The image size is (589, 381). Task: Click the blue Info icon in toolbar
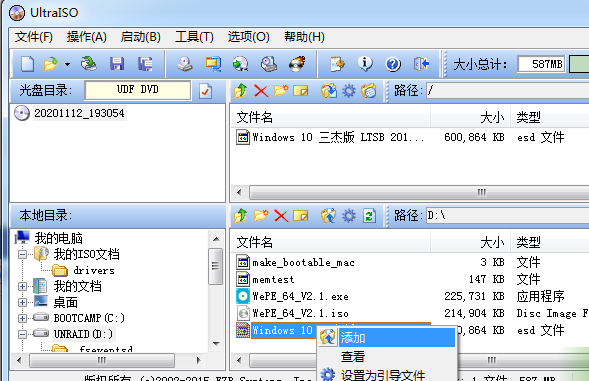(365, 64)
